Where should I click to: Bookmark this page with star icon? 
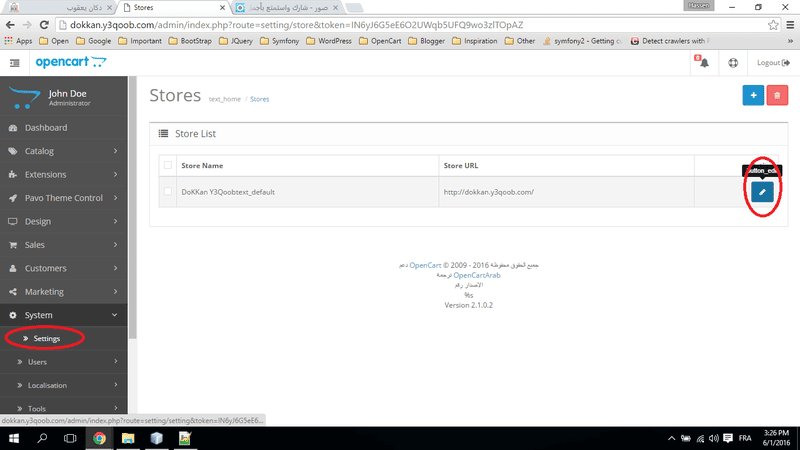click(773, 25)
